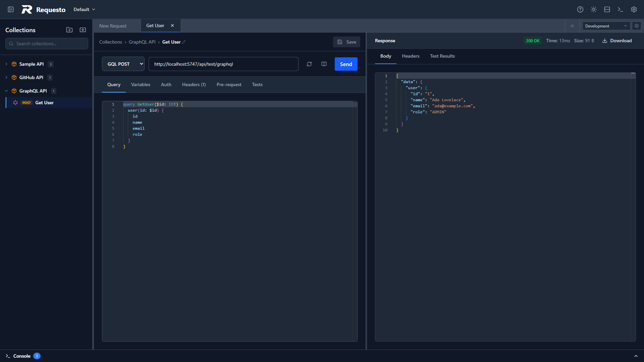The height and width of the screenshot is (362, 644).
Task: Click the "ADMIN" role value
Action: (x=438, y=112)
